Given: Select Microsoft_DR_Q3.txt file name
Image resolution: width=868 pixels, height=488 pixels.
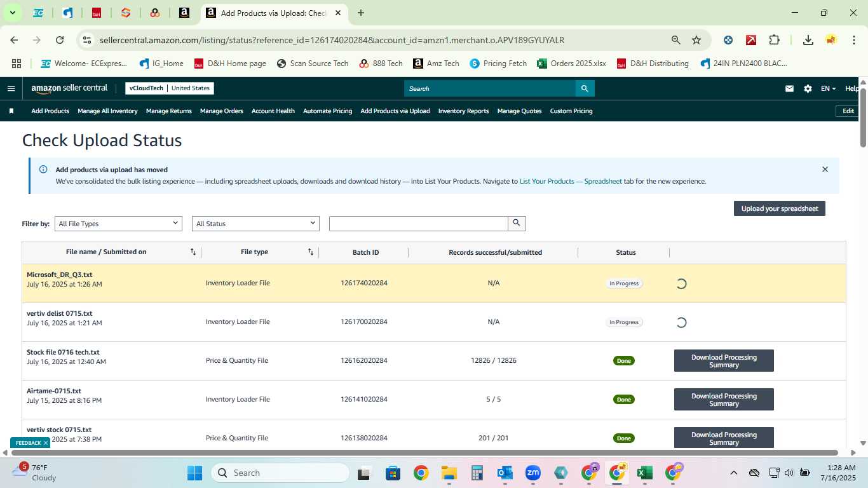Looking at the screenshot, I should (x=60, y=274).
